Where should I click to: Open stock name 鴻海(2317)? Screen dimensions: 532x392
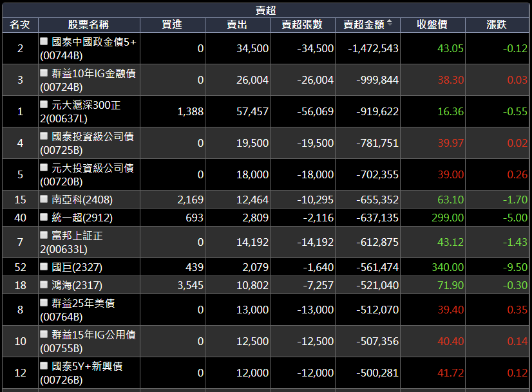pyautogui.click(x=77, y=285)
